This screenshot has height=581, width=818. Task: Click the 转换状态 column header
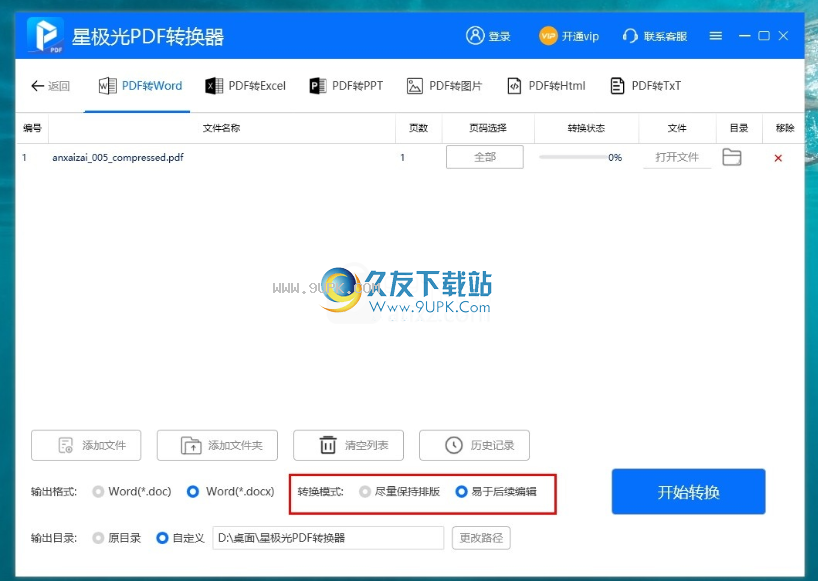click(586, 128)
